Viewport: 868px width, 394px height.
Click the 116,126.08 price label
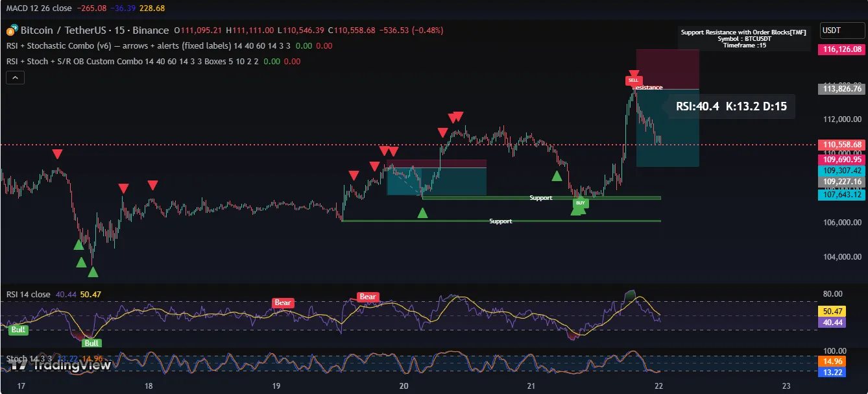(x=842, y=49)
